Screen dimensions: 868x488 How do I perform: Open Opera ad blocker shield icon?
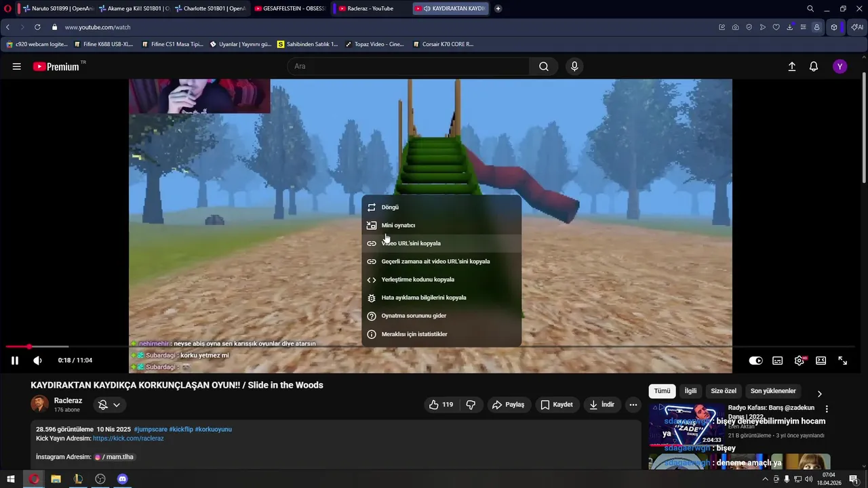pos(749,27)
